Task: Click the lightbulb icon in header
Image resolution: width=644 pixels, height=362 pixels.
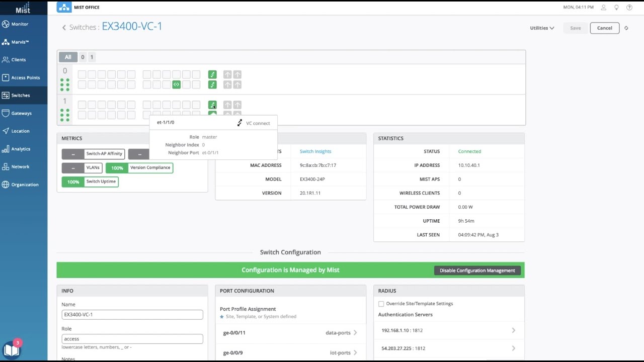Action: (x=616, y=8)
